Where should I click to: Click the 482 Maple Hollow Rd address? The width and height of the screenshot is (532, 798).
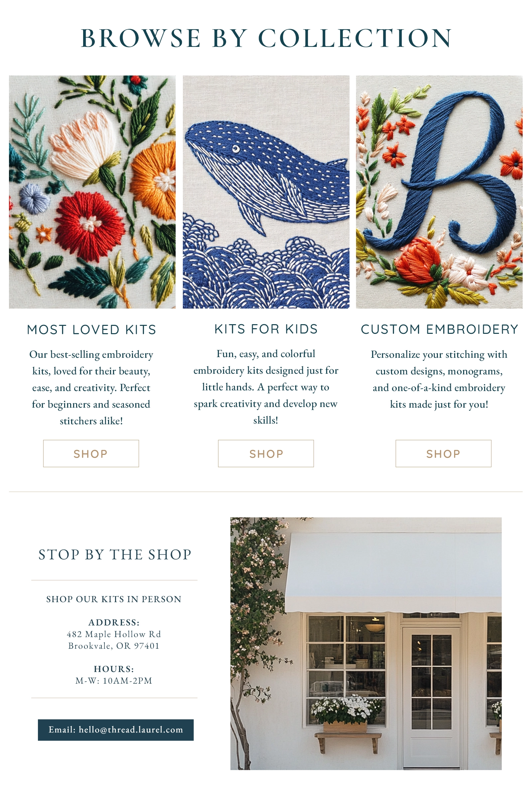[x=114, y=634]
